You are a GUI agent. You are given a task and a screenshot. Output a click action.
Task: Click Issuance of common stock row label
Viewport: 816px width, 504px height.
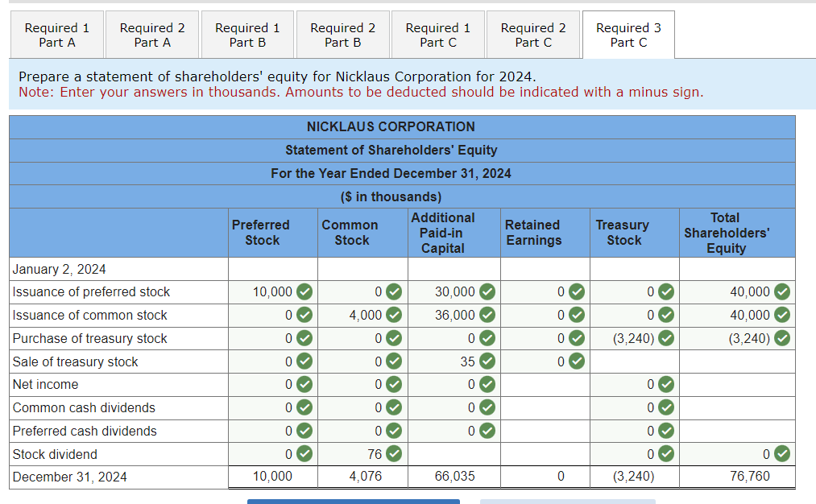coord(89,315)
